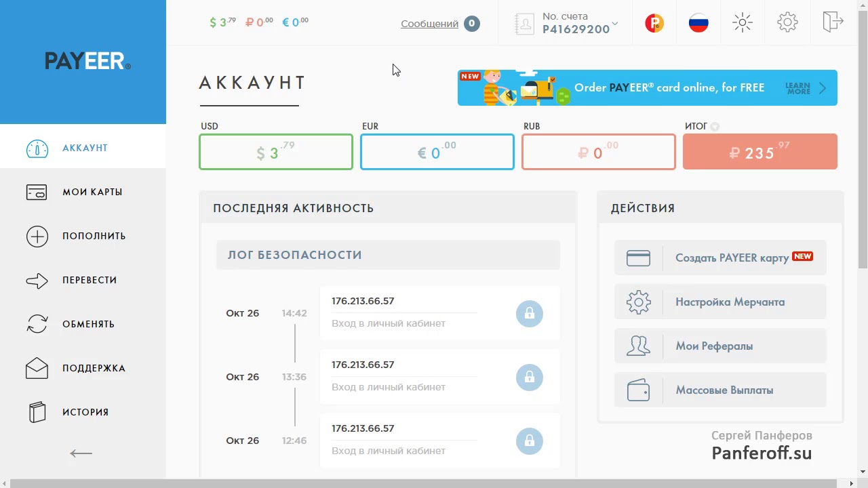Open the Аккаунт sidebar icon

pos(37,148)
